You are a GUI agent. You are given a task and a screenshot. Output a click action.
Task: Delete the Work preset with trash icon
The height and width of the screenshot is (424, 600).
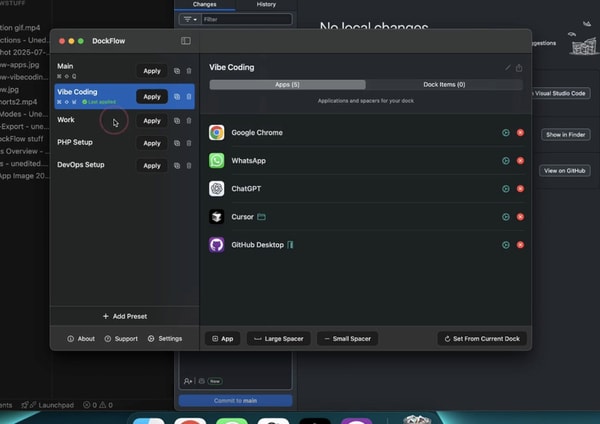[189, 121]
